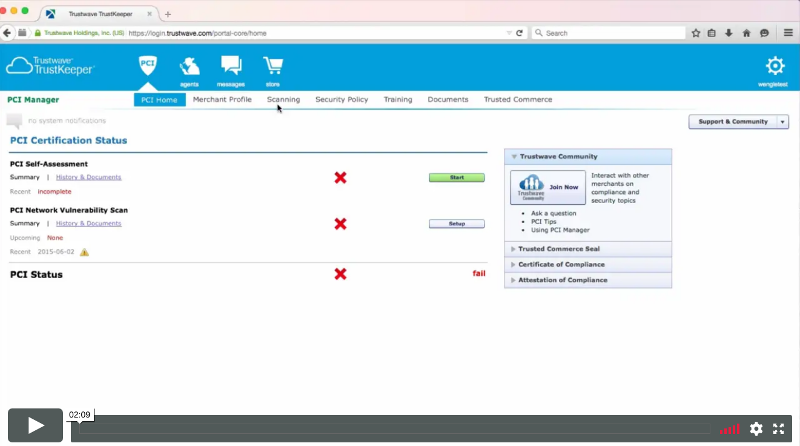800x446 pixels.
Task: Click the account settings gear icon
Action: pos(774,66)
